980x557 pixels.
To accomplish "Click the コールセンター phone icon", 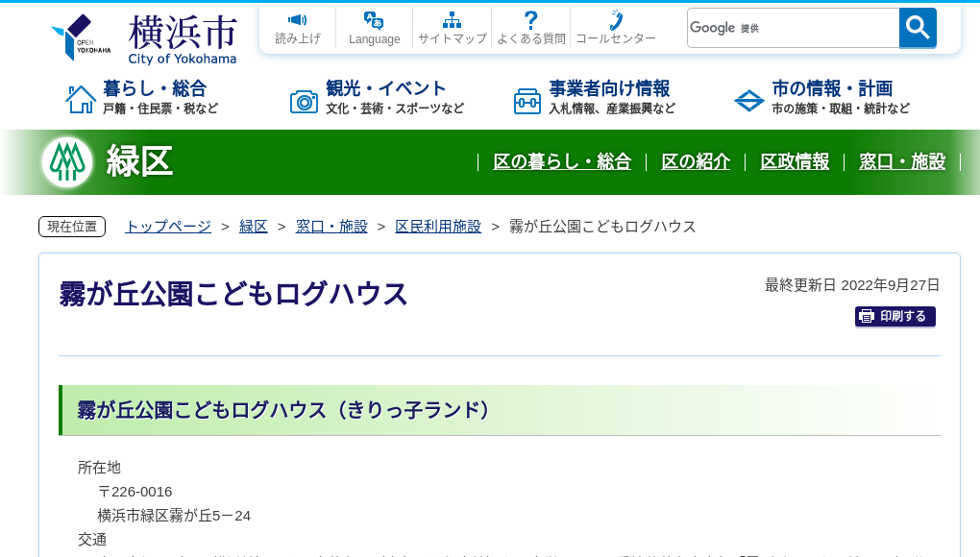I will (613, 21).
